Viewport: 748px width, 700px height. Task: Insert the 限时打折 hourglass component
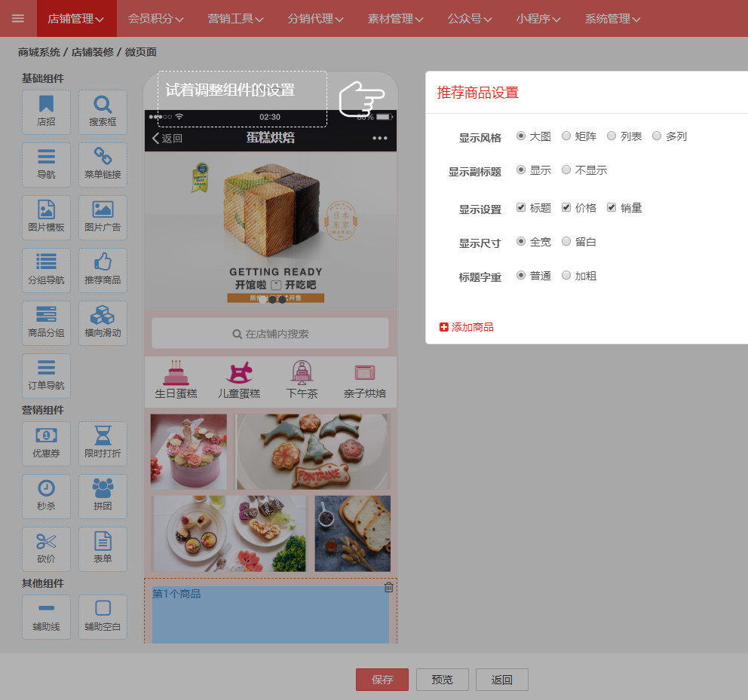point(103,443)
